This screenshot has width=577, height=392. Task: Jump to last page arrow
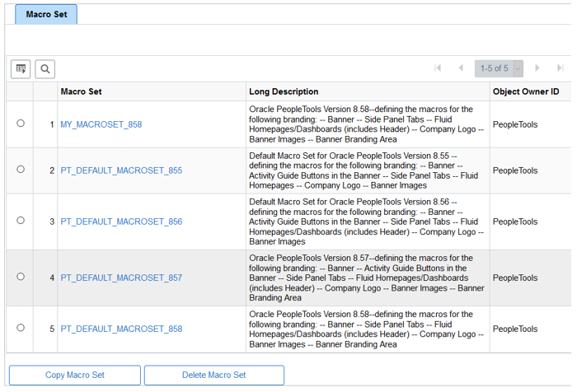coord(560,68)
